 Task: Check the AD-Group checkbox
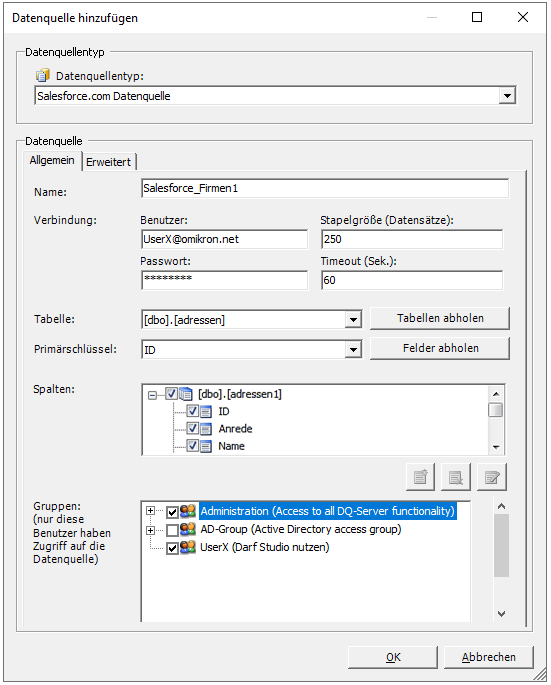[173, 530]
